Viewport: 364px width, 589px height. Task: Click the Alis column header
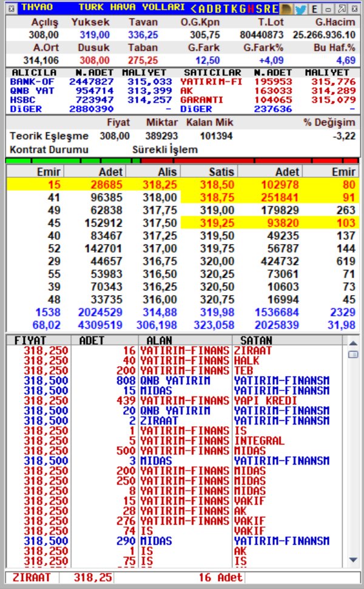click(x=167, y=172)
